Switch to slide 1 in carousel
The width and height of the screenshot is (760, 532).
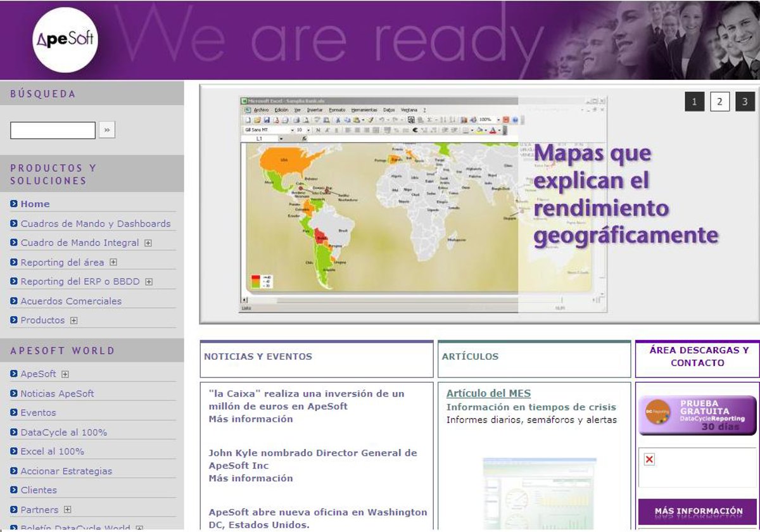[694, 101]
